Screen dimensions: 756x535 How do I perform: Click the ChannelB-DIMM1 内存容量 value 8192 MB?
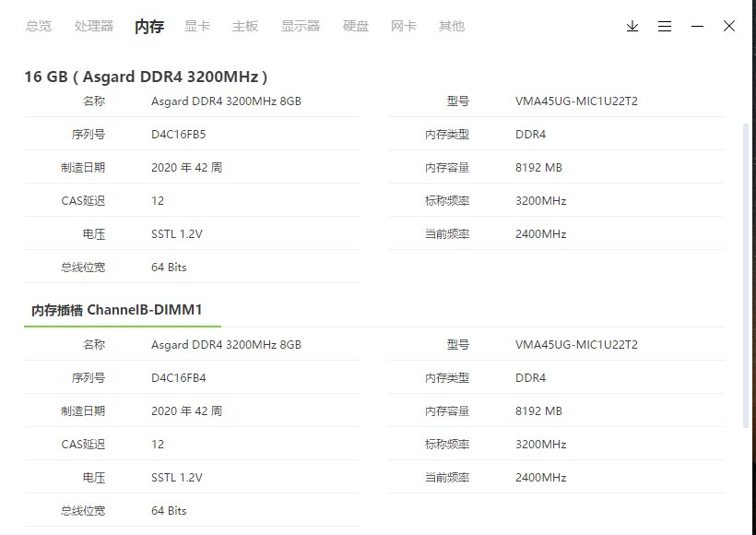click(x=538, y=411)
